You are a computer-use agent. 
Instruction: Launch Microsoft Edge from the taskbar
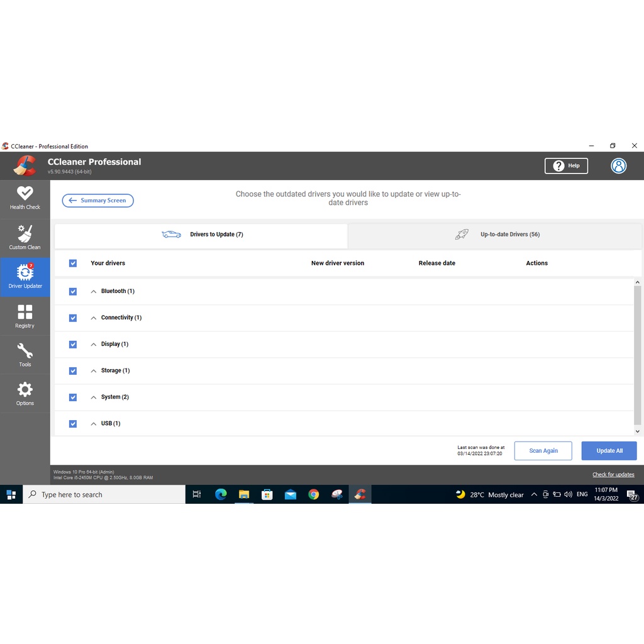221,494
